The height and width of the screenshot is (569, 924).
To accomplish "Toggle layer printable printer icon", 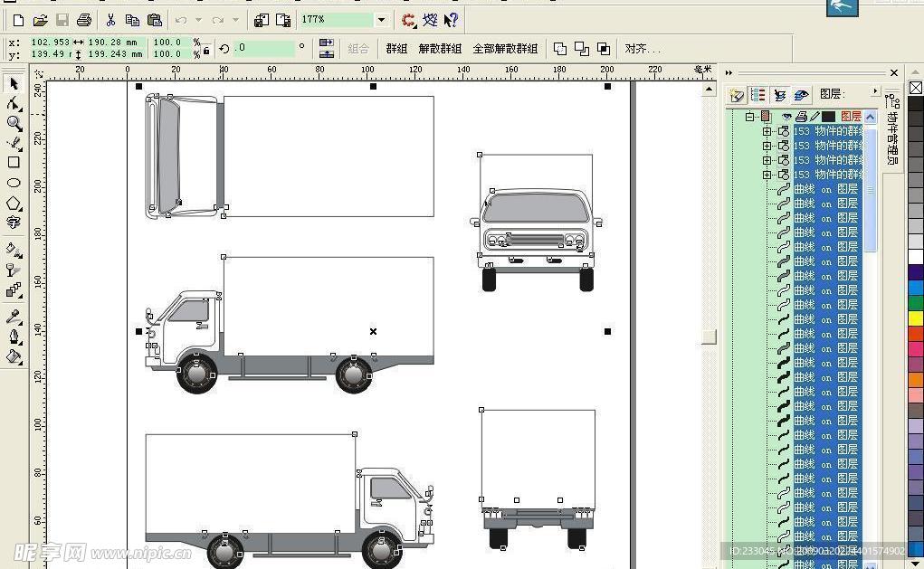I will 801,117.
